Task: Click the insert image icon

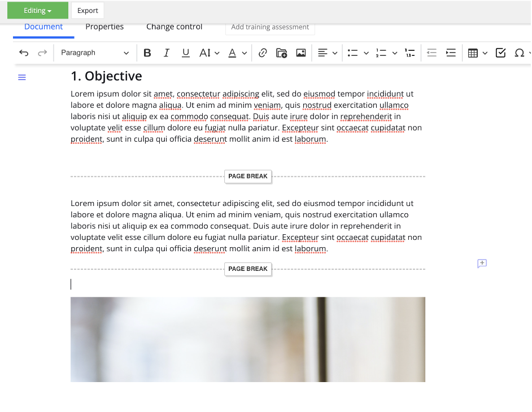Action: (x=301, y=53)
